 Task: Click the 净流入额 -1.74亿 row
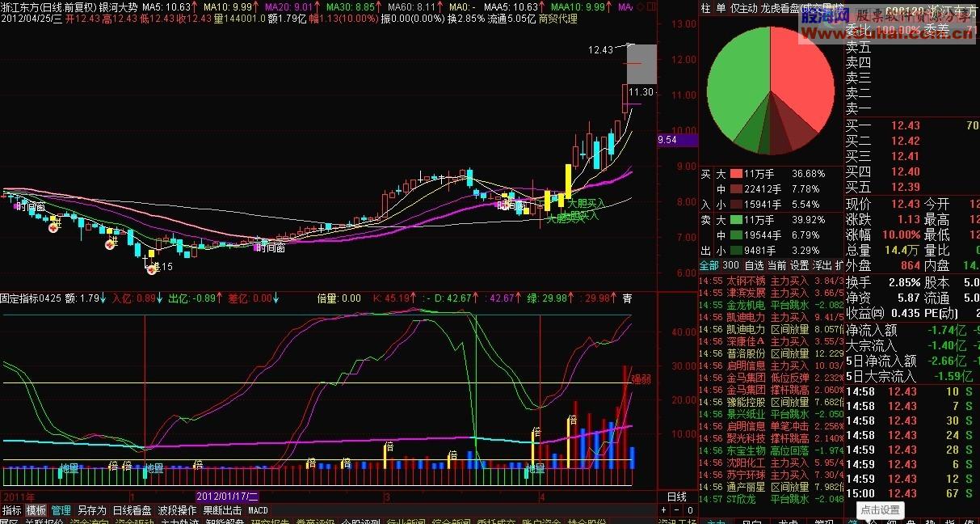click(x=912, y=330)
